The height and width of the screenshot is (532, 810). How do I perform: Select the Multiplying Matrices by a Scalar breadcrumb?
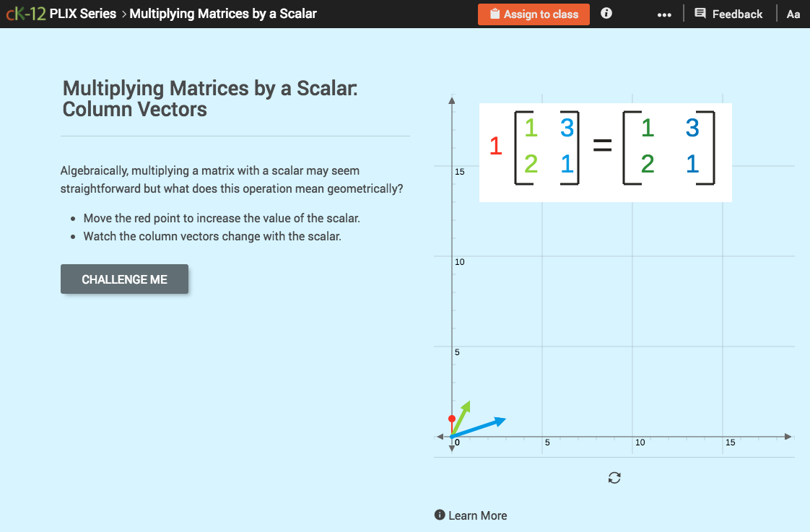[x=222, y=13]
